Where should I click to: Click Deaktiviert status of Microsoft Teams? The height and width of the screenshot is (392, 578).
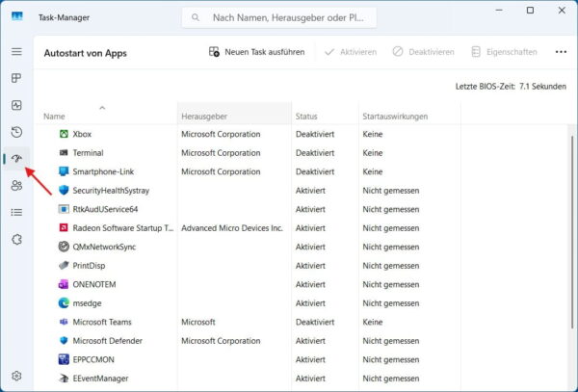pyautogui.click(x=315, y=322)
